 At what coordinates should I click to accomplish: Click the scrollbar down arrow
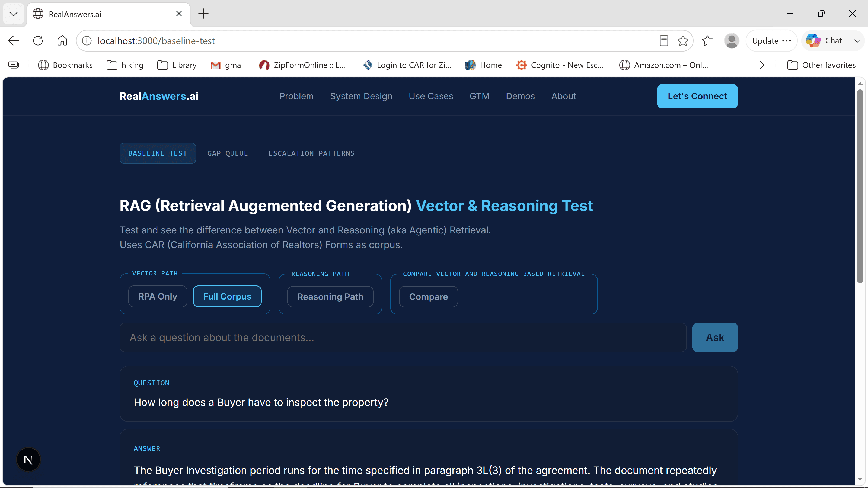860,479
